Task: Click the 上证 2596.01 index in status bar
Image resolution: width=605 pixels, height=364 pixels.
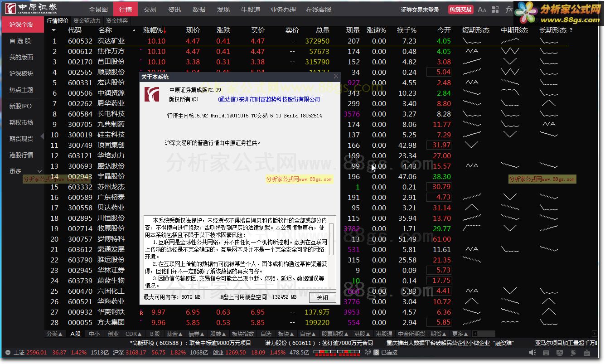Action: click(30, 353)
